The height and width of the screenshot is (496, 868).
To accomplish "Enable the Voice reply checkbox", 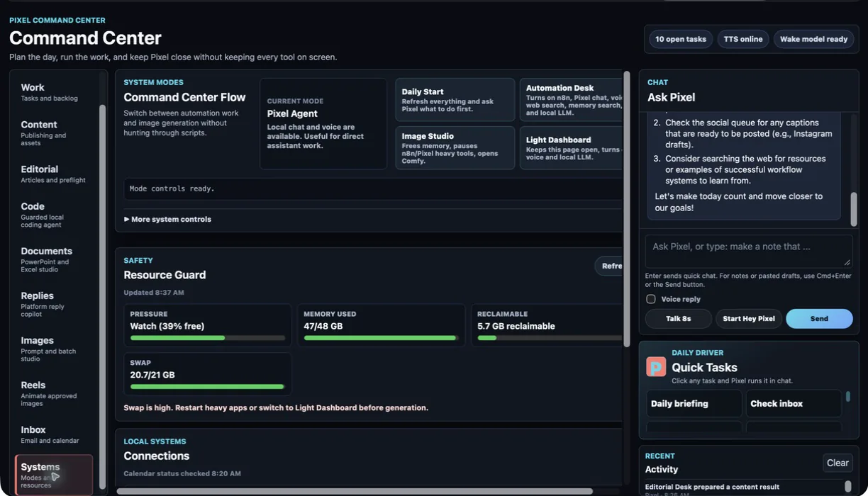I will click(x=651, y=299).
